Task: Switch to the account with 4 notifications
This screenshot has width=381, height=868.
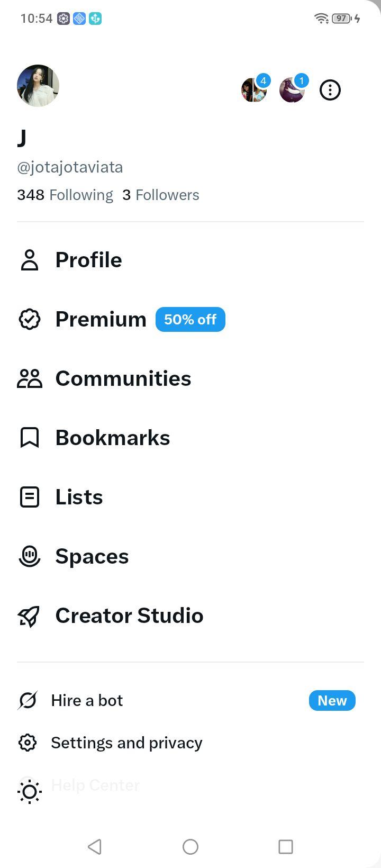Action: (x=255, y=89)
